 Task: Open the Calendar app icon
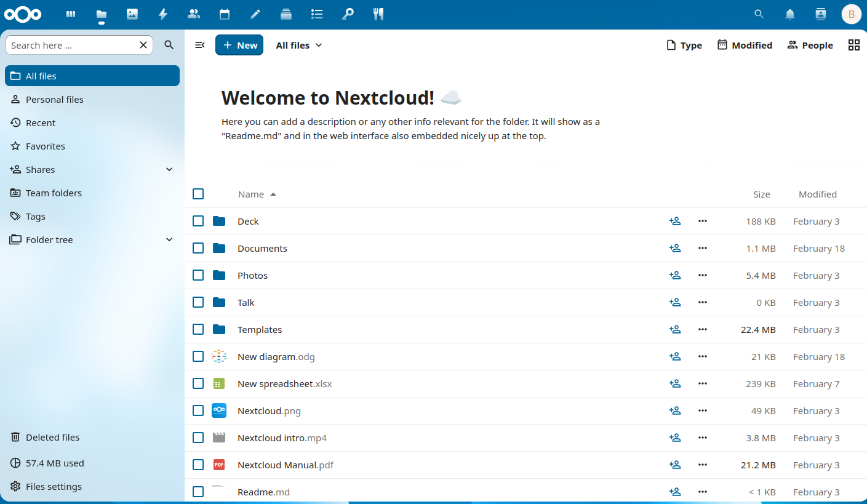(225, 14)
